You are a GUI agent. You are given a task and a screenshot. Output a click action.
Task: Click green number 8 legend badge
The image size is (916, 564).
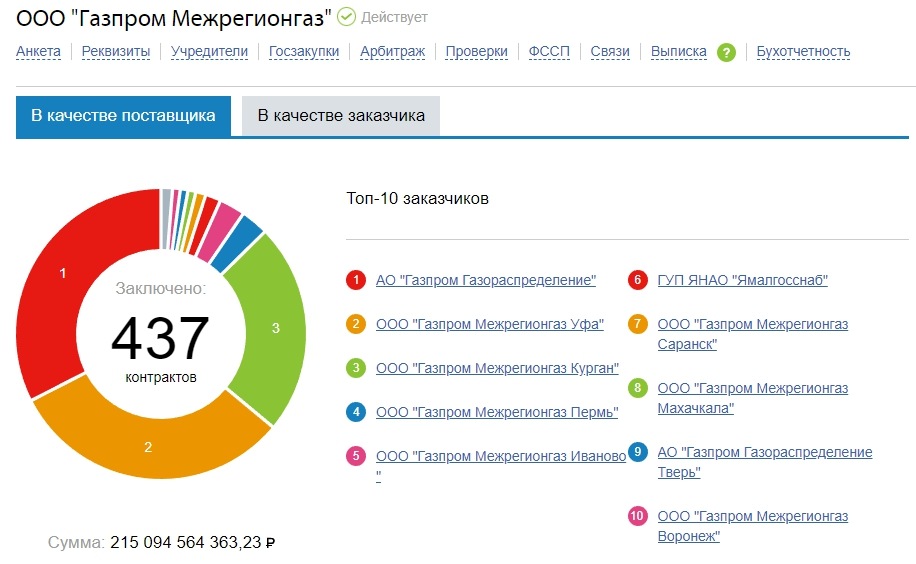637,388
